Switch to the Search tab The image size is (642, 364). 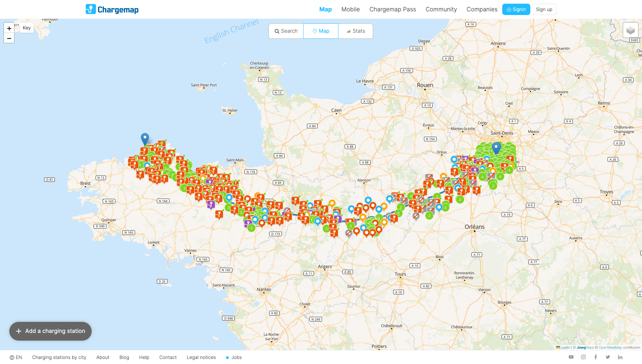tap(286, 31)
